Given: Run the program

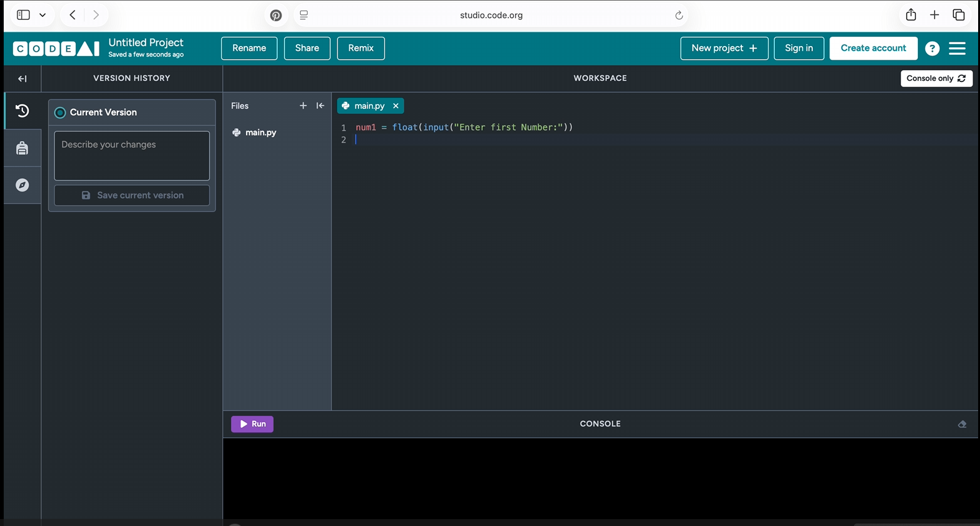Looking at the screenshot, I should click(x=252, y=424).
